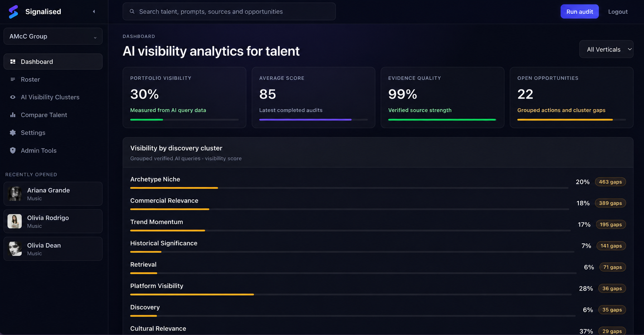Click the 463 gaps badge

pos(610,182)
